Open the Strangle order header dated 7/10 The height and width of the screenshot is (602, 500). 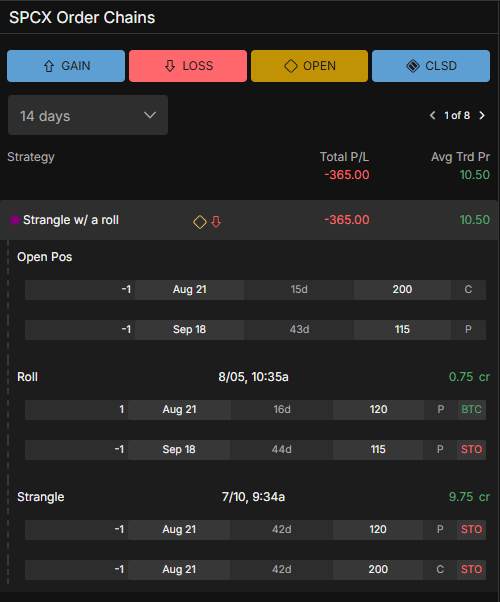point(253,497)
